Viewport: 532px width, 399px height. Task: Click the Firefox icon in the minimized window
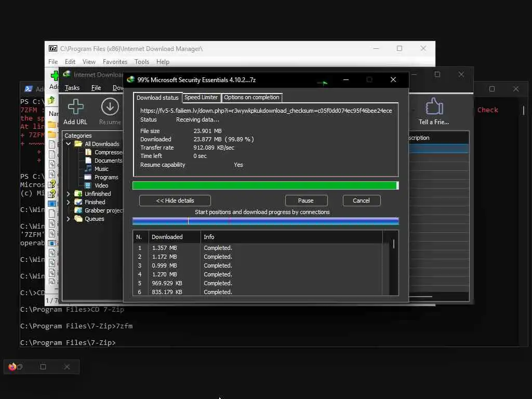[x=12, y=366]
